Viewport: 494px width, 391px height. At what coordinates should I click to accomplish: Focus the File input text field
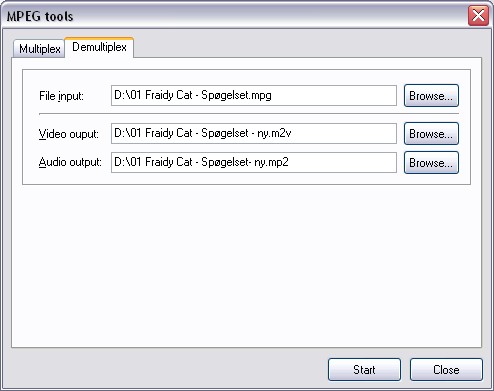point(254,96)
